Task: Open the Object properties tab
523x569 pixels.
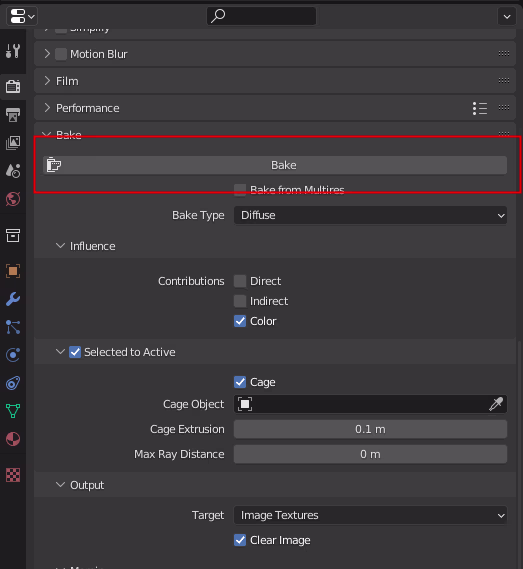Action: tap(13, 271)
